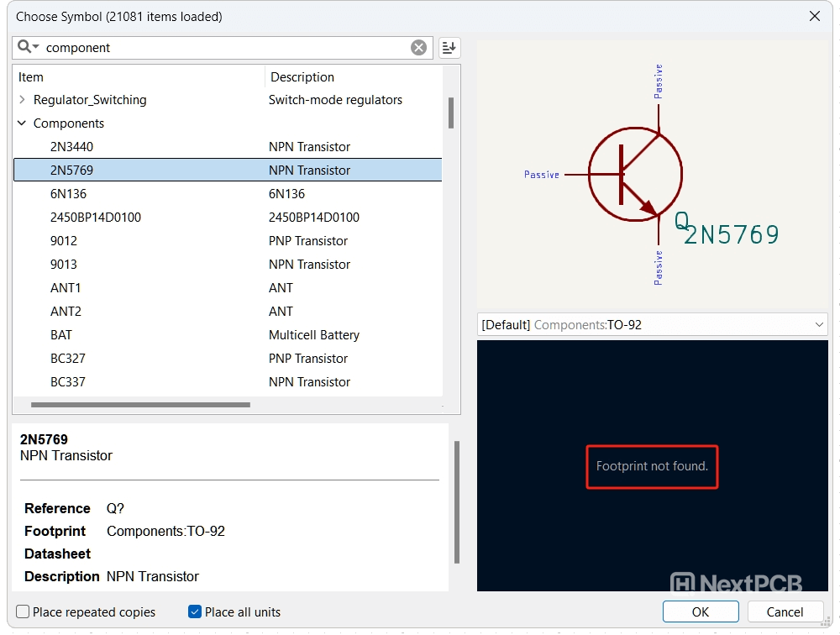
Task: Click the symbol list vertical scrollbar
Action: (x=451, y=113)
